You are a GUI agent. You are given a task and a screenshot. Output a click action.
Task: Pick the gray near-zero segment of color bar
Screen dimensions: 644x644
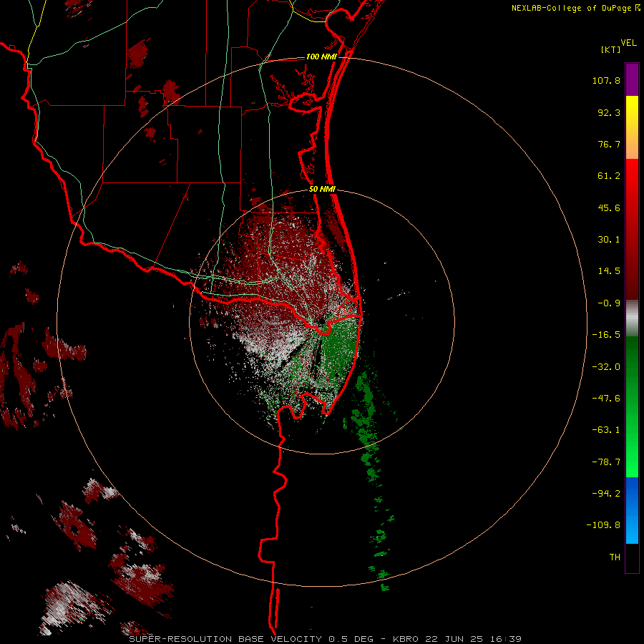(632, 318)
